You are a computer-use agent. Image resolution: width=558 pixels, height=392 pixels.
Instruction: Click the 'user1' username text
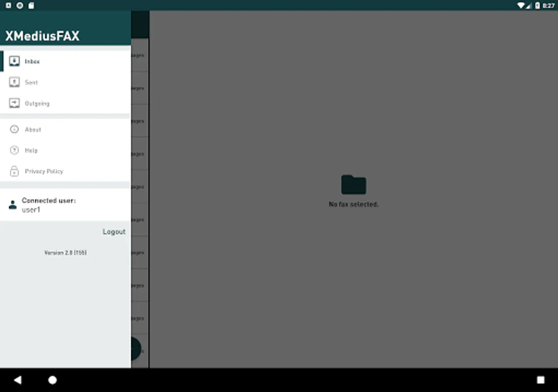click(31, 210)
